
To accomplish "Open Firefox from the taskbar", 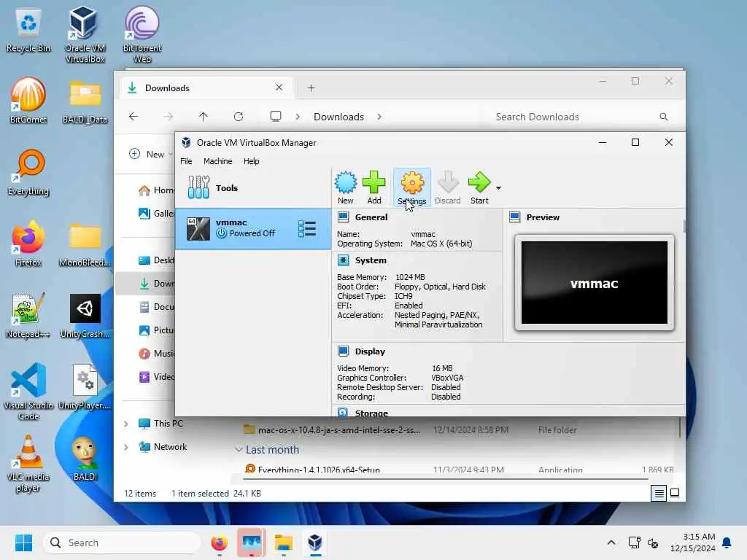I will [219, 542].
